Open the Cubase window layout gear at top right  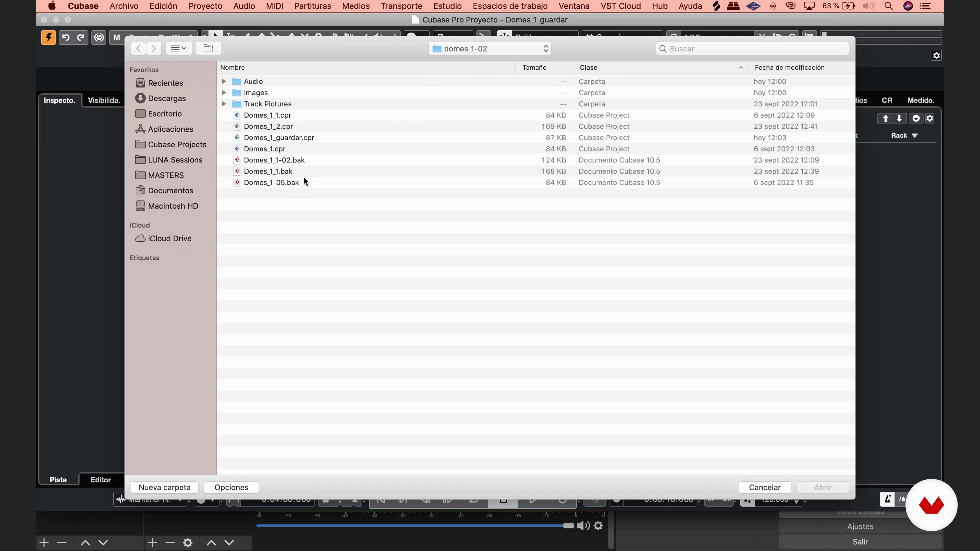click(x=936, y=56)
